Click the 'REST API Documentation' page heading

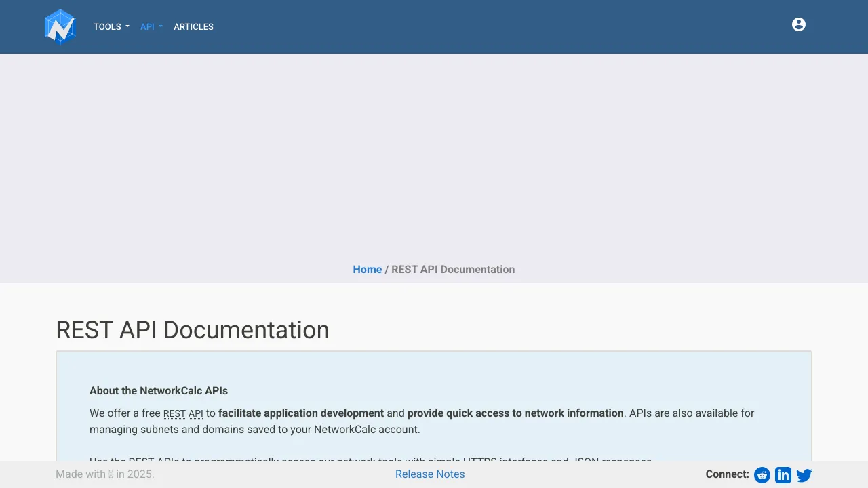click(x=193, y=330)
